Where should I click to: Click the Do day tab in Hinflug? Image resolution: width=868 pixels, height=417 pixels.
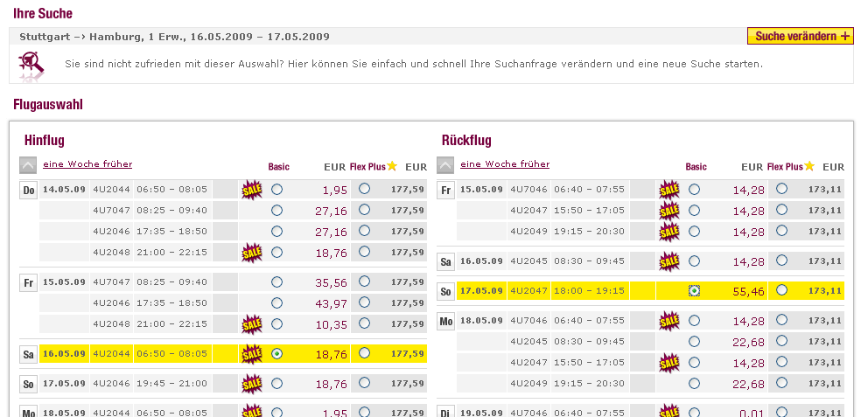(28, 190)
